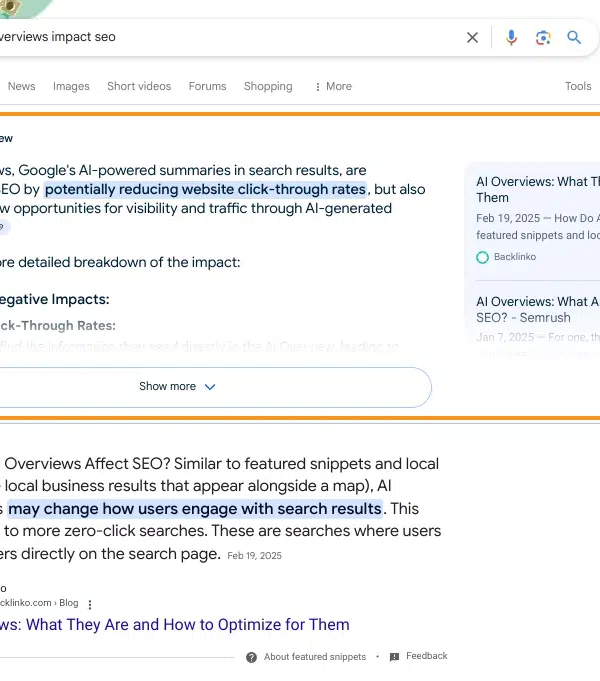Switch to the Images tab
Viewport: 600px width, 681px height.
pos(71,86)
